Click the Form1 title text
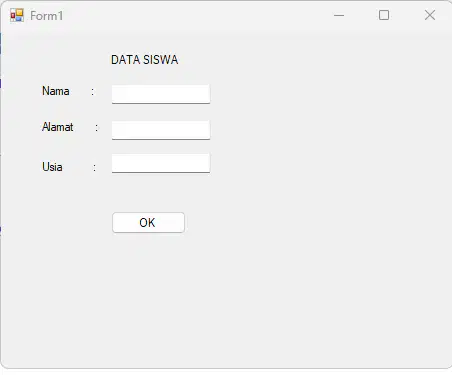Image resolution: width=452 pixels, height=375 pixels. click(x=47, y=16)
